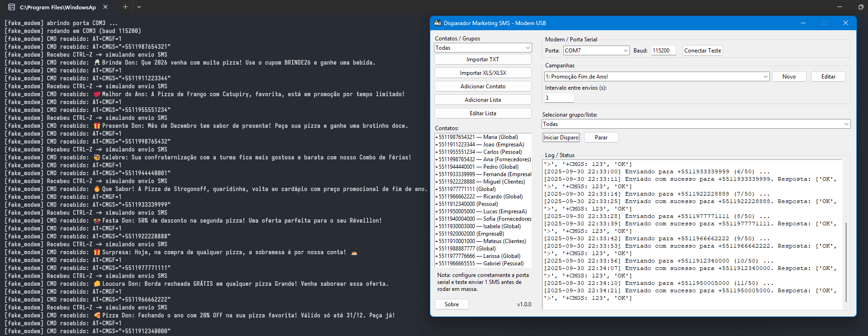Expand the Contatos / Grupos dropdown
This screenshot has height=336, width=868.
528,48
